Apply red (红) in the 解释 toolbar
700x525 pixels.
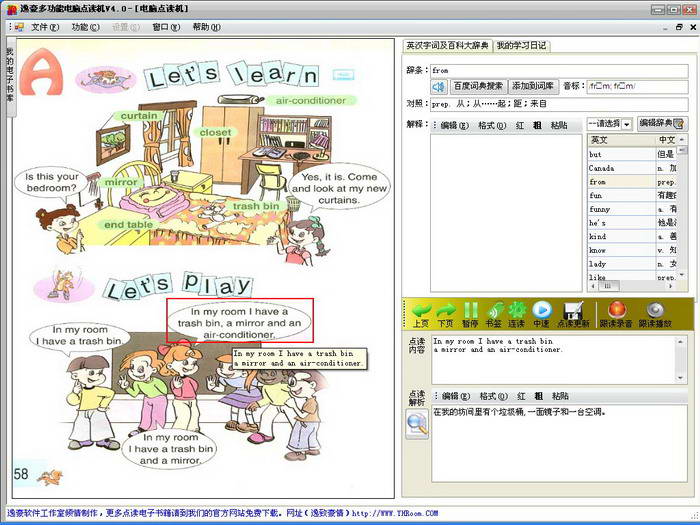coord(520,125)
